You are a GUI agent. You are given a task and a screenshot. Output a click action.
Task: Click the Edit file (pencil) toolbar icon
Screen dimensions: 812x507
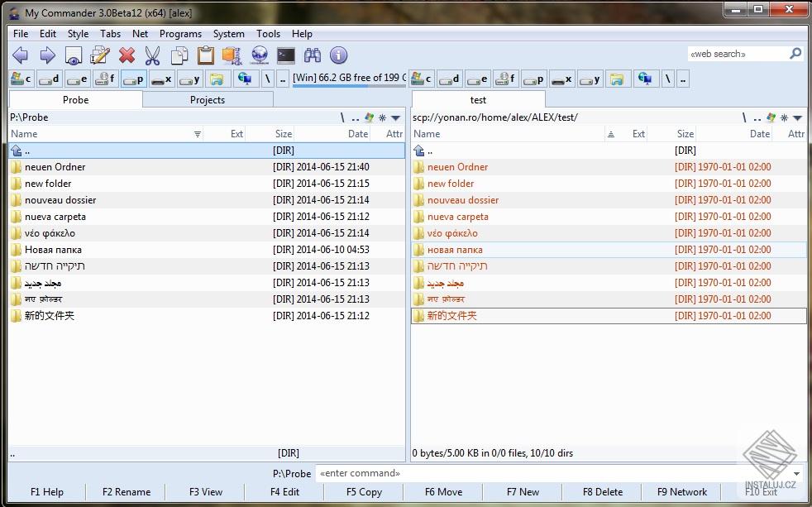point(100,55)
